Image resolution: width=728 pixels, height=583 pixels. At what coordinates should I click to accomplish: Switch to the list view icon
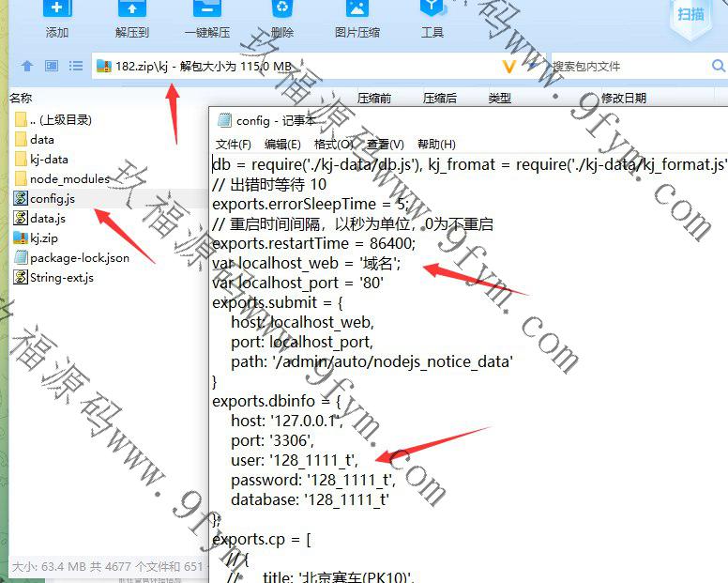tap(76, 67)
